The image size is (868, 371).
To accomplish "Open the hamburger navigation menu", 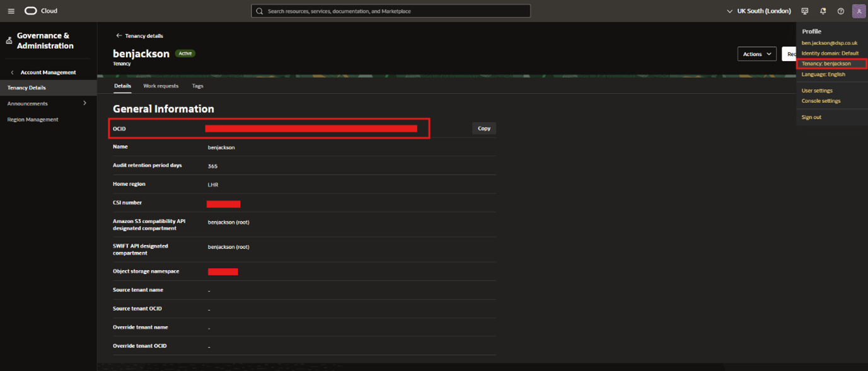I will [x=11, y=11].
